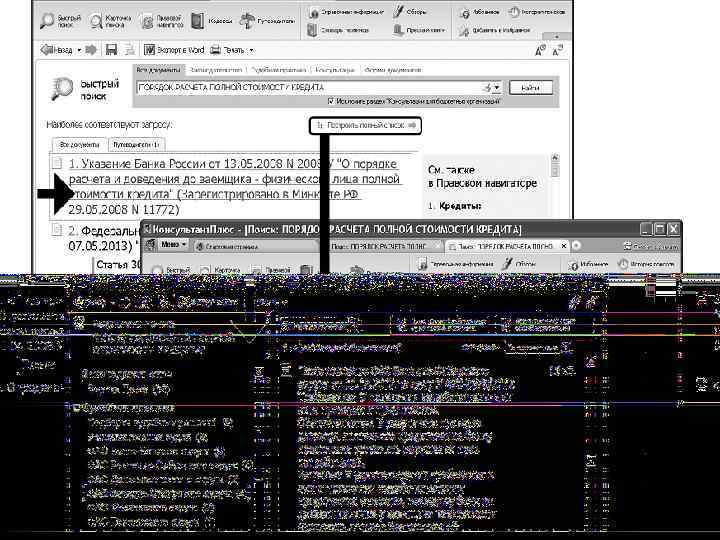The width and height of the screenshot is (720, 540).
Task: Select the Все документы results tab
Action: pyautogui.click(x=79, y=145)
